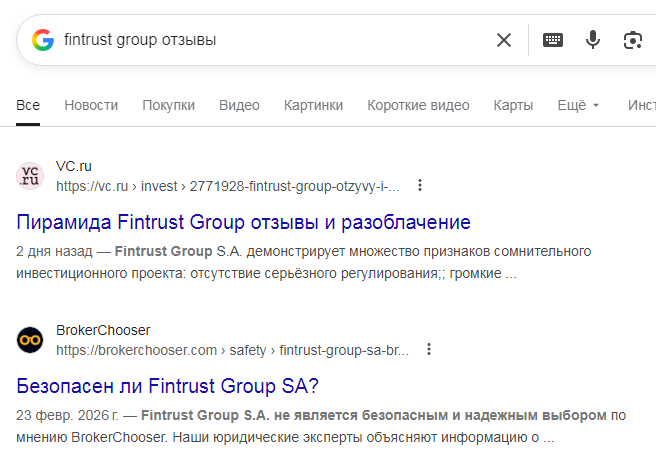Click the VC.ru site favicon
The width and height of the screenshot is (656, 467).
coord(30,176)
